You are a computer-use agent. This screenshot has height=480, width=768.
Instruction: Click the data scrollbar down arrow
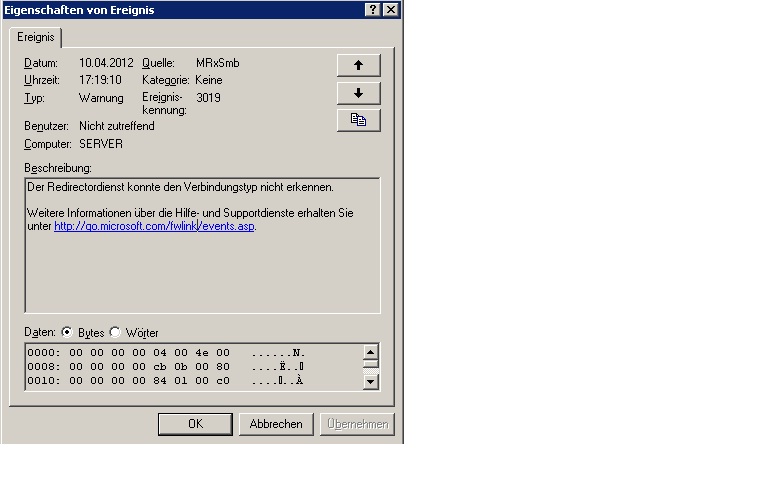coord(371,382)
